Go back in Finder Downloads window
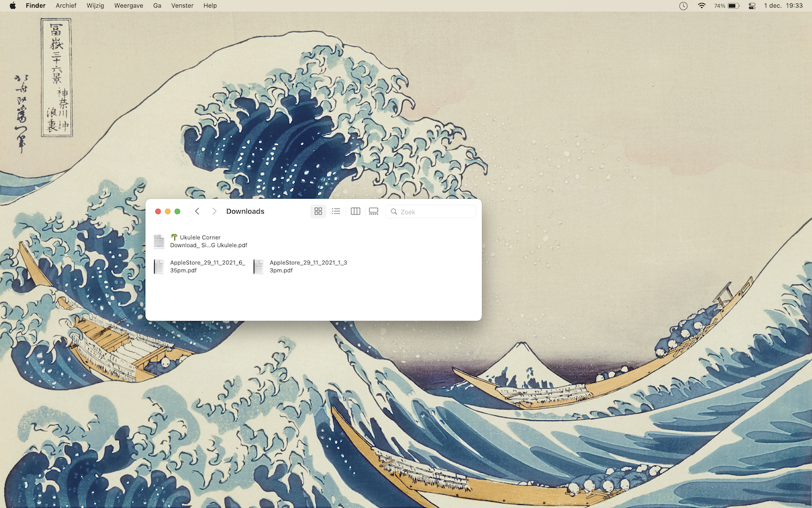The image size is (812, 508). [197, 211]
